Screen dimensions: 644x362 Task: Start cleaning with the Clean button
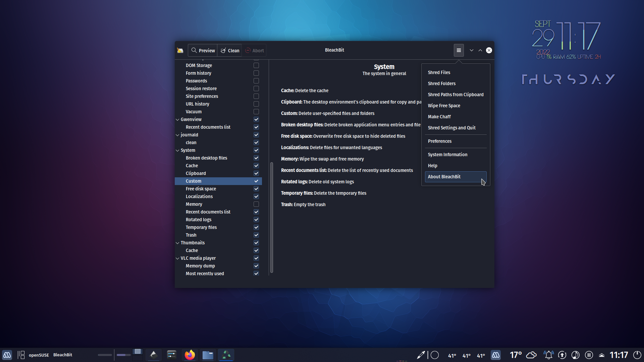[x=230, y=51]
